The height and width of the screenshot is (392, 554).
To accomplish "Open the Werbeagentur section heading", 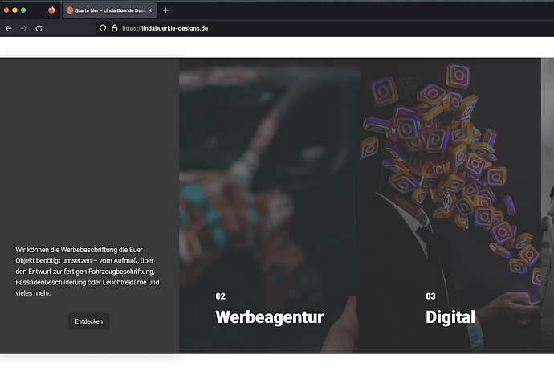I will [x=270, y=317].
